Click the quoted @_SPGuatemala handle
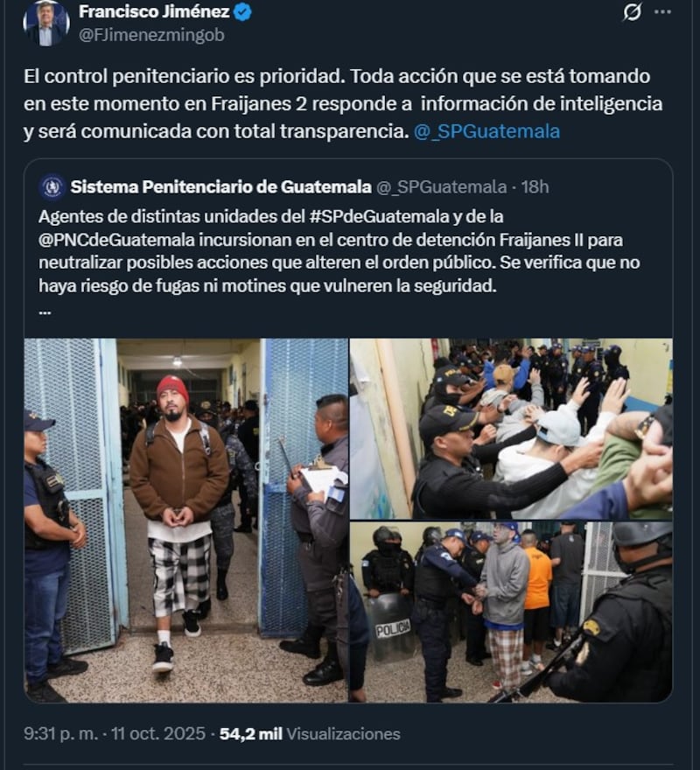 point(442,186)
